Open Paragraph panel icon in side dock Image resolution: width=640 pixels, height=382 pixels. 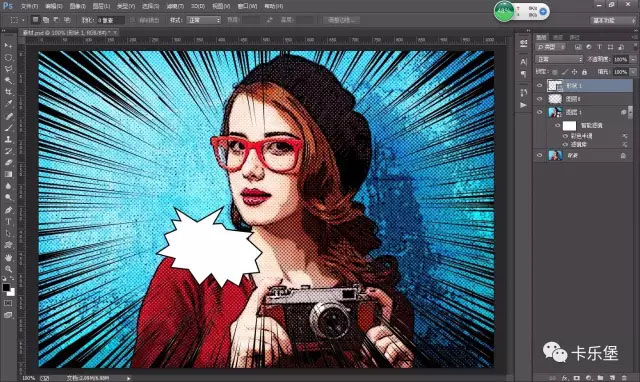[x=524, y=74]
